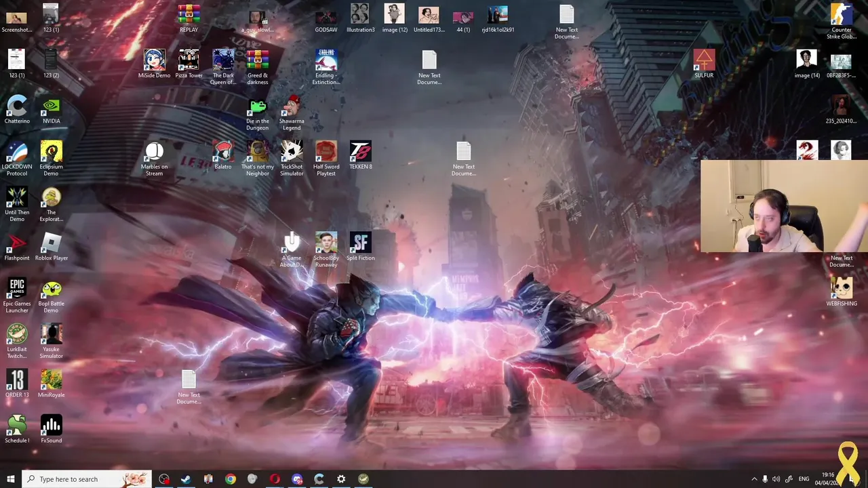
Task: Launch the Split Fiction shortcut
Action: 361,247
